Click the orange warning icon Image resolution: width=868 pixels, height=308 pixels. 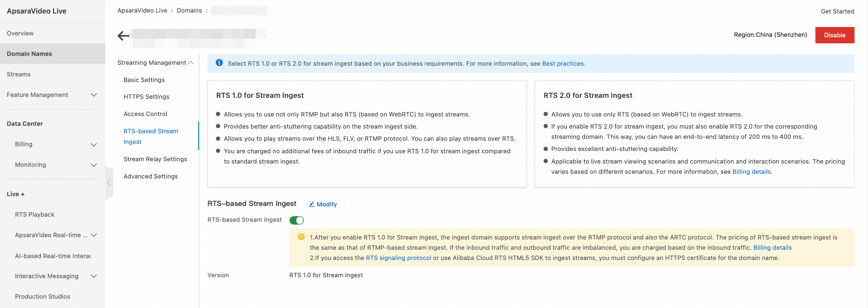(x=301, y=237)
